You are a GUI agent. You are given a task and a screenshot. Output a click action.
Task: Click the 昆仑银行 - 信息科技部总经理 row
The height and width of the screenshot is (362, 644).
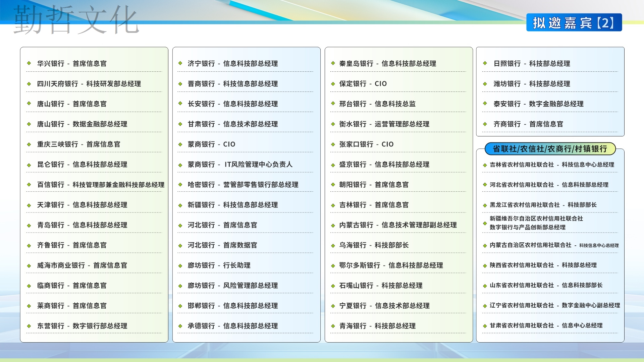click(x=82, y=164)
